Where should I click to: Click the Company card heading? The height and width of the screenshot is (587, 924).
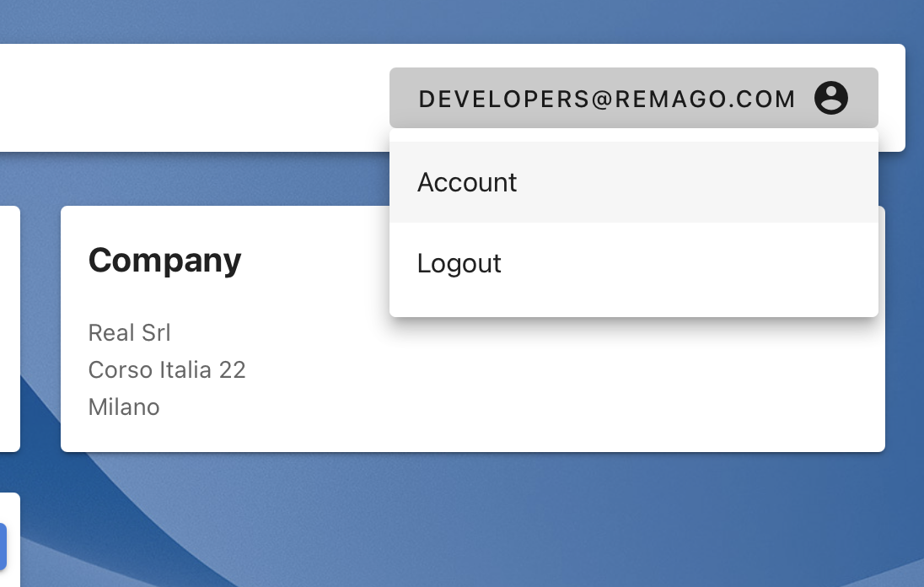tap(164, 260)
